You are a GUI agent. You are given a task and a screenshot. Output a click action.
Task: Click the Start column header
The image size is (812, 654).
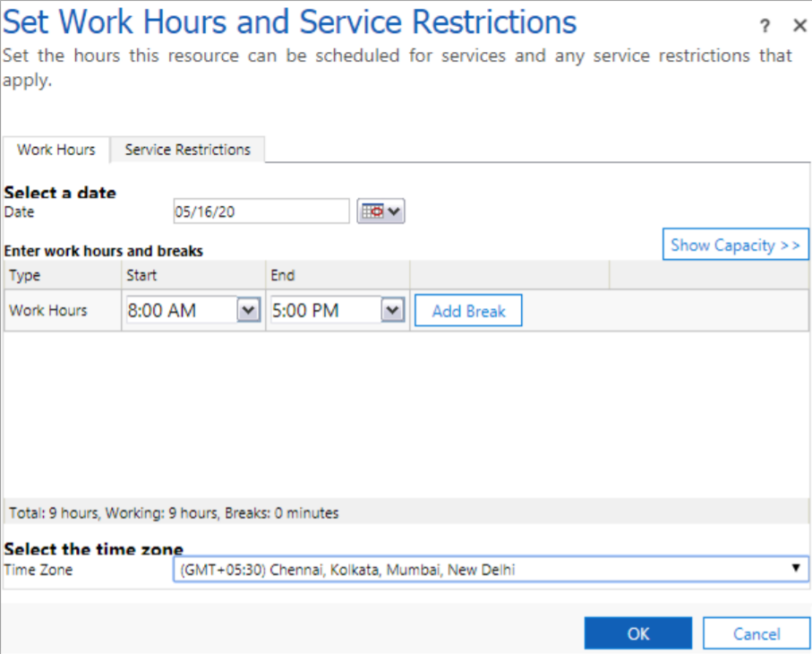[193, 275]
